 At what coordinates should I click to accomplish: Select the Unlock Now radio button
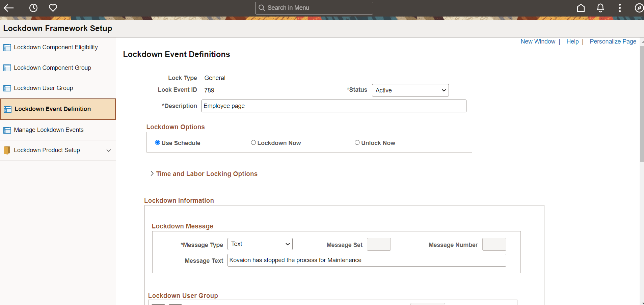358,142
